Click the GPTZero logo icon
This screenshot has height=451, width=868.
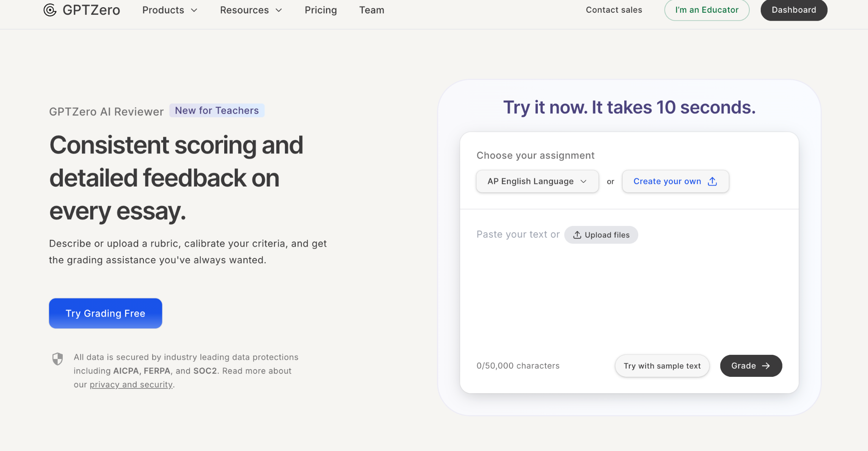click(50, 10)
